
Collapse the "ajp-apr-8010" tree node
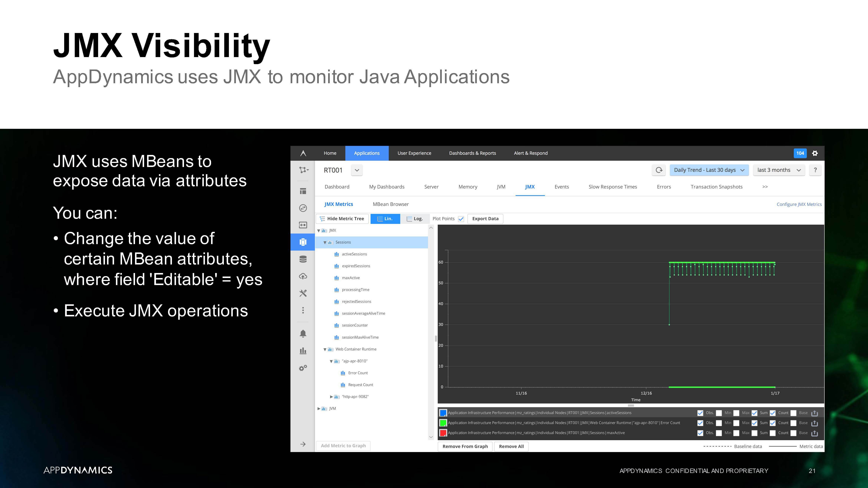coord(331,361)
